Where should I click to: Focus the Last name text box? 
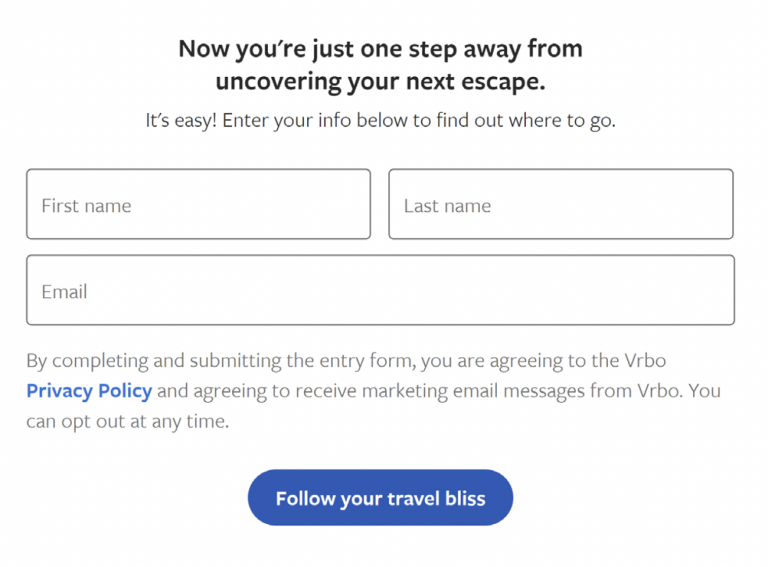point(560,204)
